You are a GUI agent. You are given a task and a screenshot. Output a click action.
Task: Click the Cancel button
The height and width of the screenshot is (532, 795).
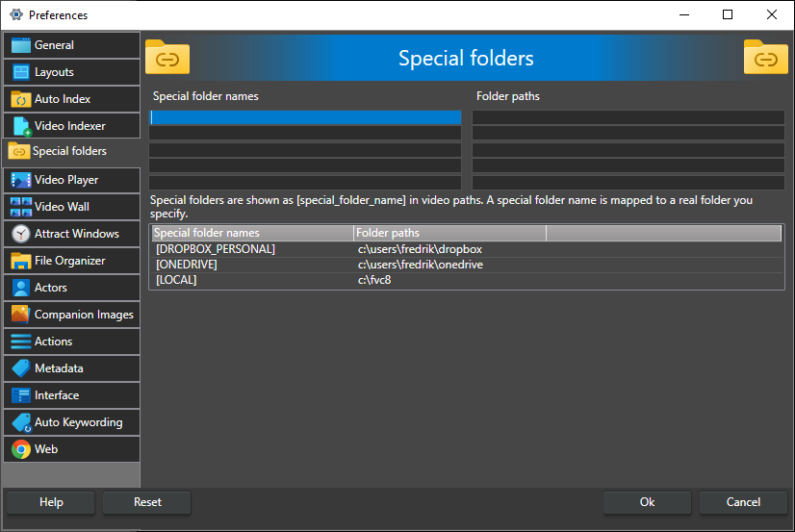coord(742,502)
